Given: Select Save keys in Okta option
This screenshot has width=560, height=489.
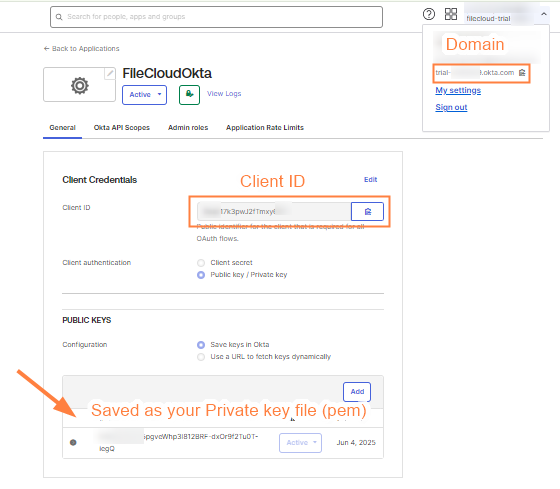Looking at the screenshot, I should 201,345.
